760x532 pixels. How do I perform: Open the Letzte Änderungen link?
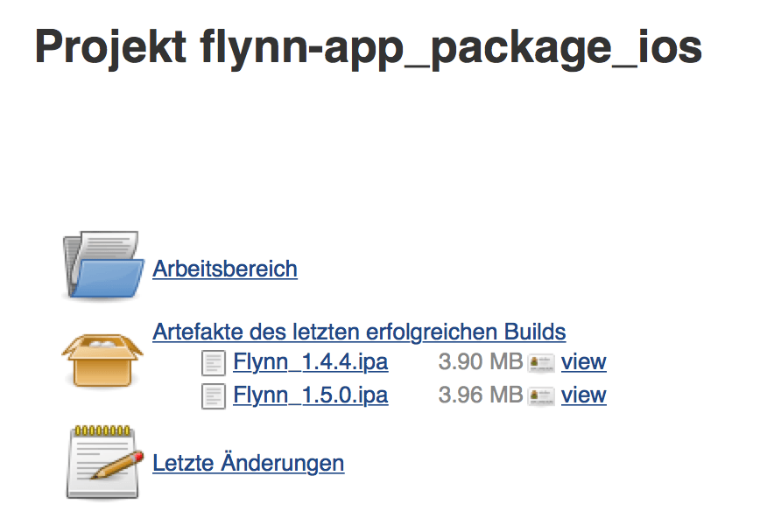pyautogui.click(x=249, y=463)
